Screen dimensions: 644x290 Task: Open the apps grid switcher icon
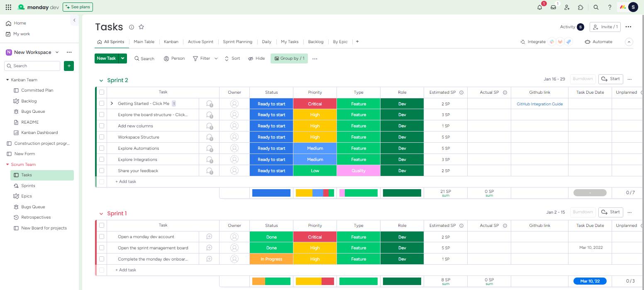(8, 7)
